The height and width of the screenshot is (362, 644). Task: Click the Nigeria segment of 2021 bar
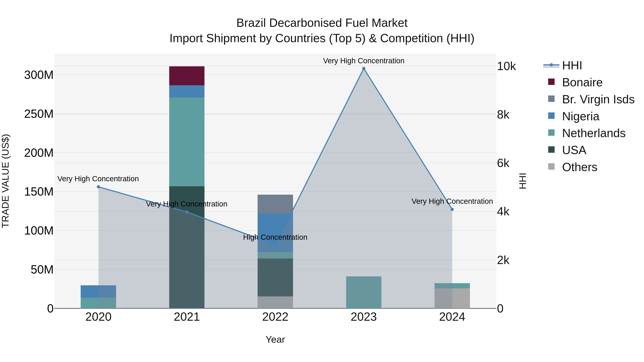pos(187,91)
